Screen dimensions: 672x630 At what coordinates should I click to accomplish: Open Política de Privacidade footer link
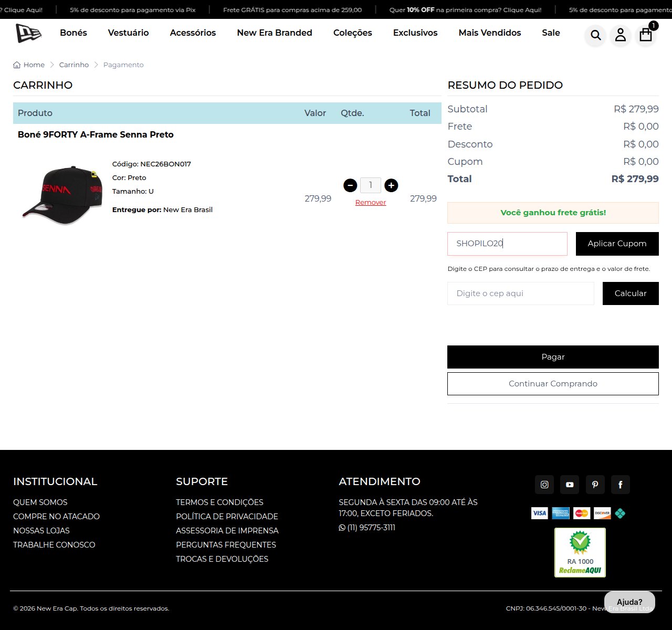(227, 517)
